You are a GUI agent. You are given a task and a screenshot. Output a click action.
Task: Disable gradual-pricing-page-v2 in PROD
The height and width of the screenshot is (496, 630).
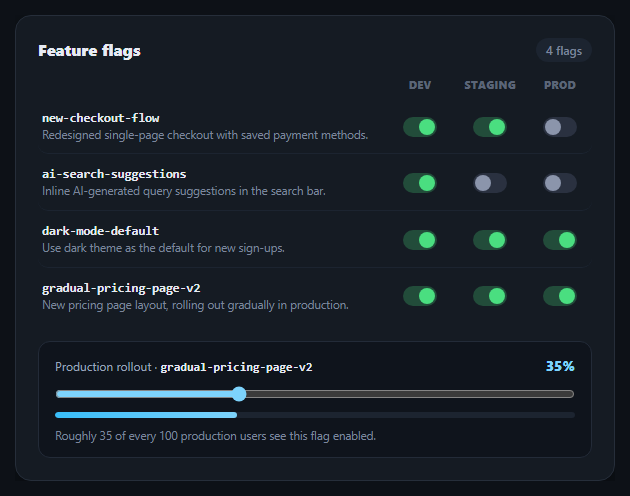click(560, 296)
